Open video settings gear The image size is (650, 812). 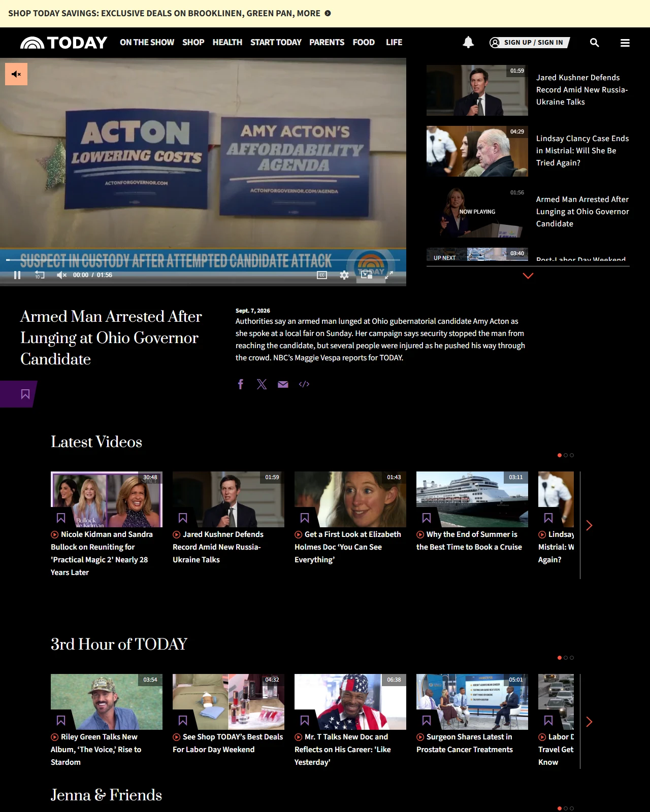click(x=344, y=275)
